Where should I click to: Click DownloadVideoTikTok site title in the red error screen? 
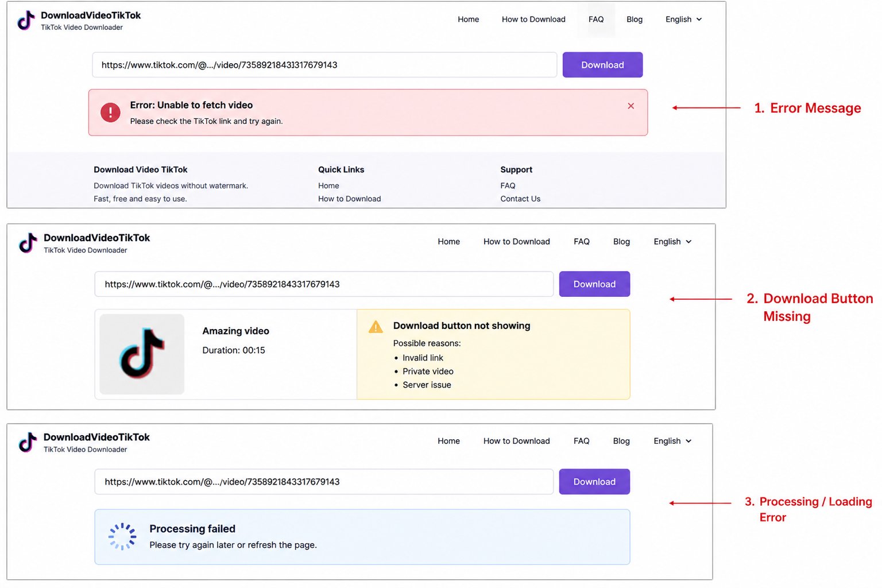pos(91,16)
